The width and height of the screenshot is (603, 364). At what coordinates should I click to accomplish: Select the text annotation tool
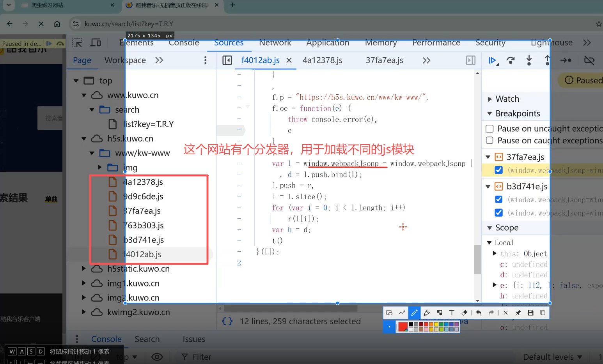452,313
